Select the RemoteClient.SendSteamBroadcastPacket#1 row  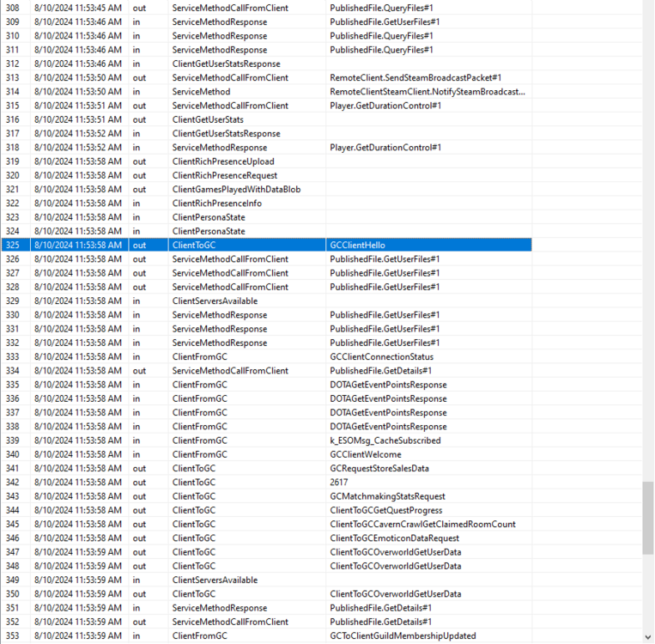(415, 77)
